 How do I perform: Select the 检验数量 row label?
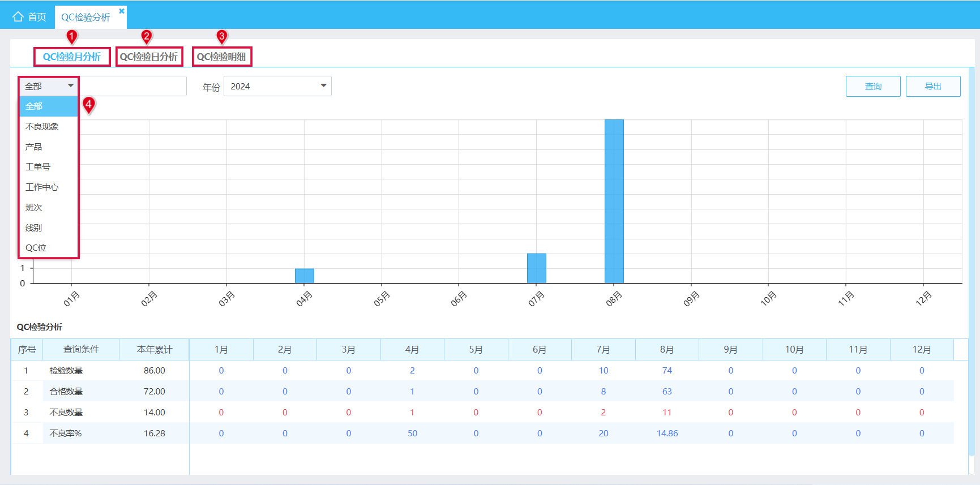[66, 371]
